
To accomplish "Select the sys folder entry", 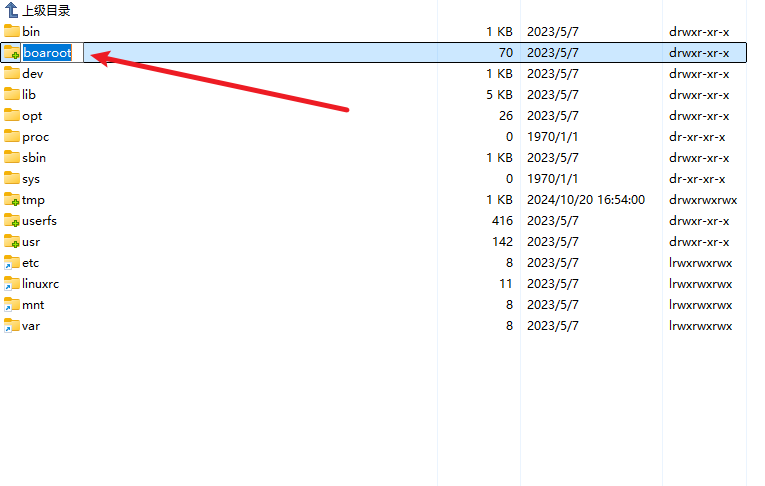I will pyautogui.click(x=31, y=178).
